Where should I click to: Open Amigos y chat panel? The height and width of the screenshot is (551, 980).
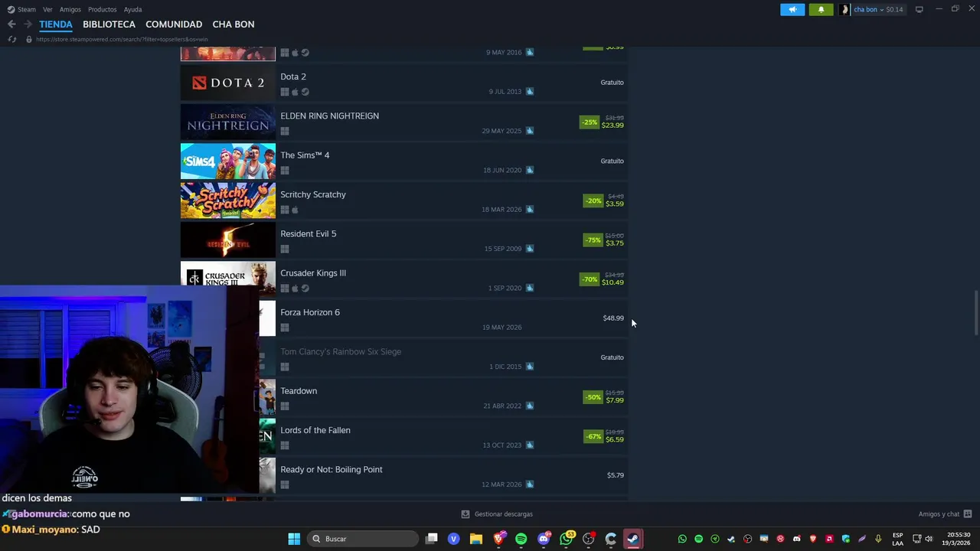[x=939, y=514]
